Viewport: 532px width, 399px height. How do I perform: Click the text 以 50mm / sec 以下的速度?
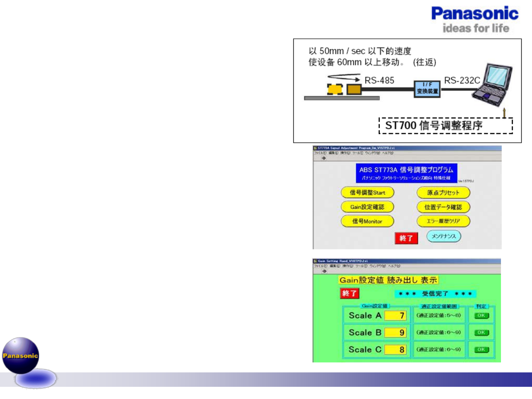tap(360, 51)
